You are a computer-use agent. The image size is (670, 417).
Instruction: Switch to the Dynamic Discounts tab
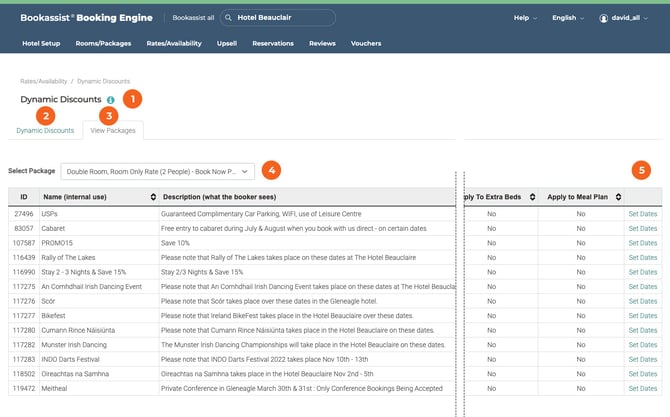tap(45, 130)
